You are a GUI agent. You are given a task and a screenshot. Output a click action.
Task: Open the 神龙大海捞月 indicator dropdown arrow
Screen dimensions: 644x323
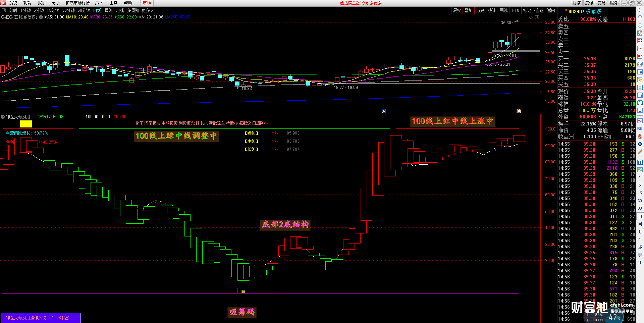pos(3,117)
